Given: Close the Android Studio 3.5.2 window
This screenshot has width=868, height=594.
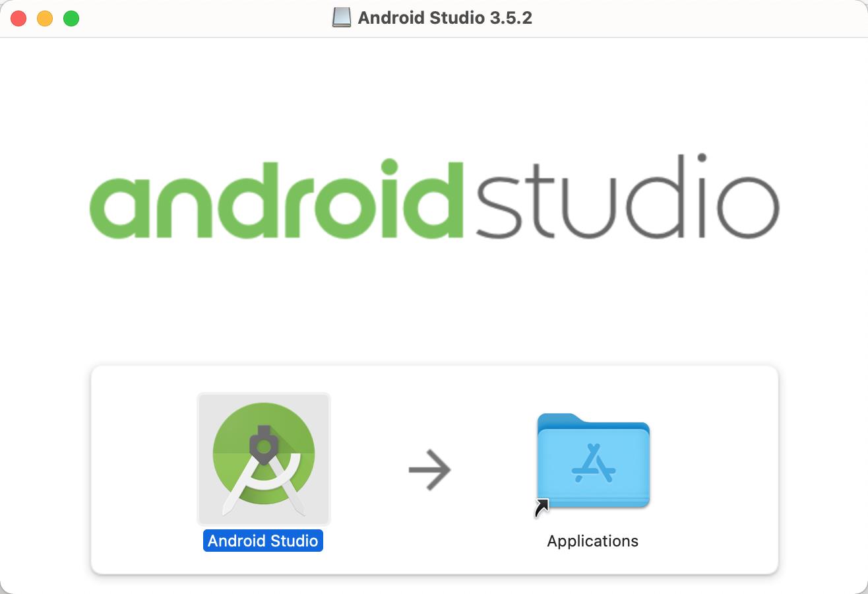Looking at the screenshot, I should point(19,18).
